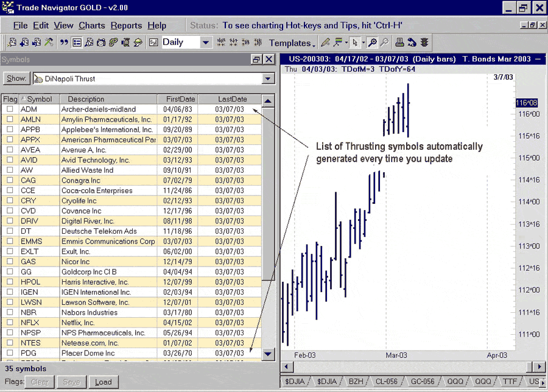
Task: Open the Charts menu
Action: 91,26
